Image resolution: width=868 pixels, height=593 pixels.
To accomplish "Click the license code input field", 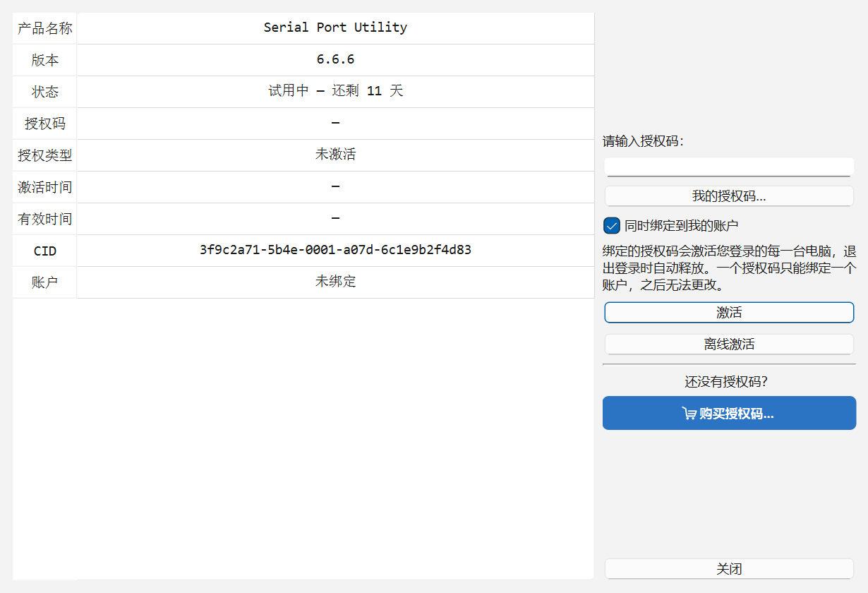I will (729, 167).
